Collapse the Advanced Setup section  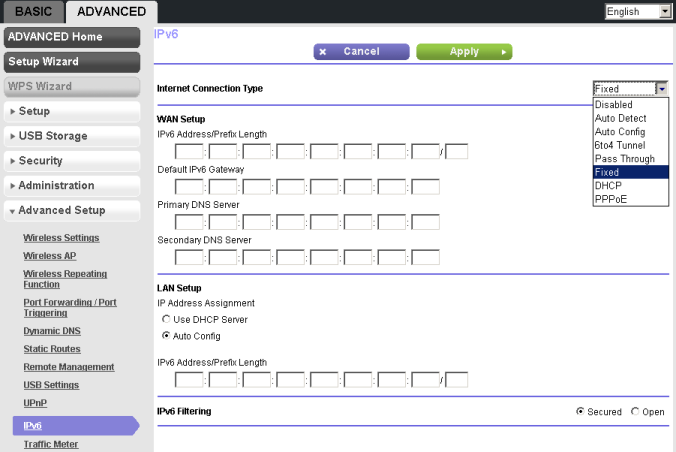(x=72, y=210)
